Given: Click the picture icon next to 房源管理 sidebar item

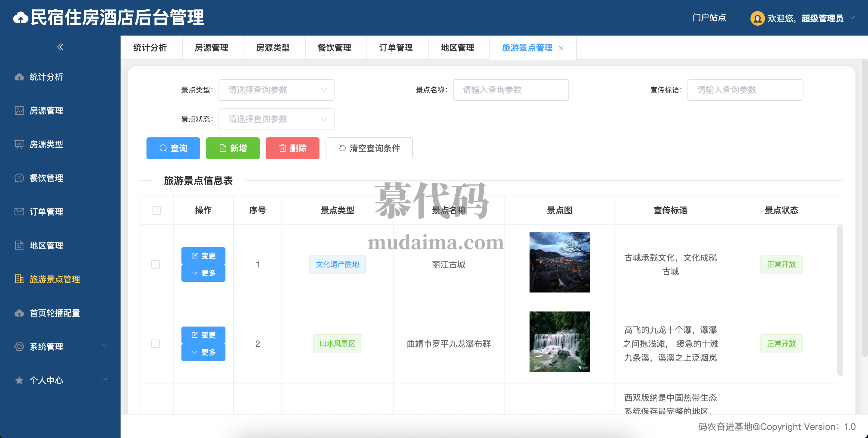Looking at the screenshot, I should (x=19, y=111).
